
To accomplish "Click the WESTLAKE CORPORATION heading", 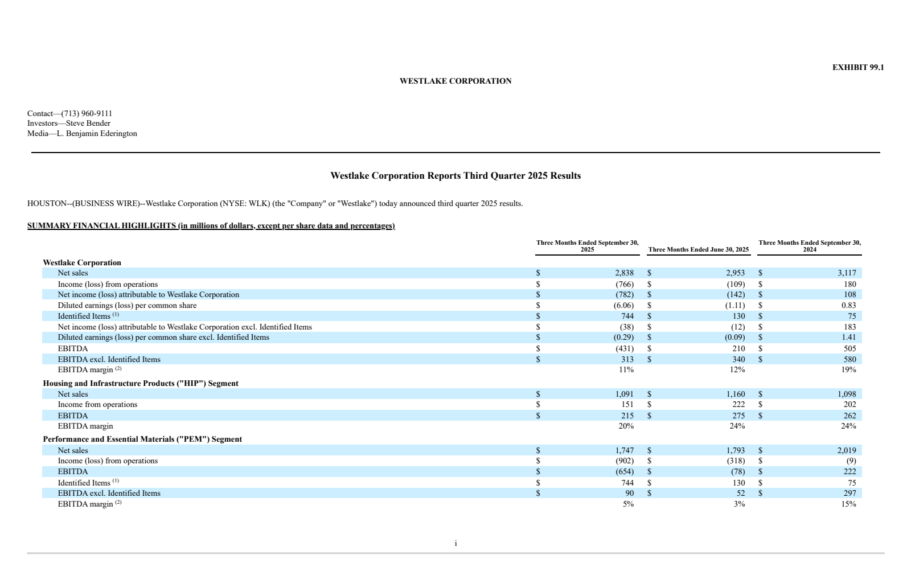I will pos(455,81).
